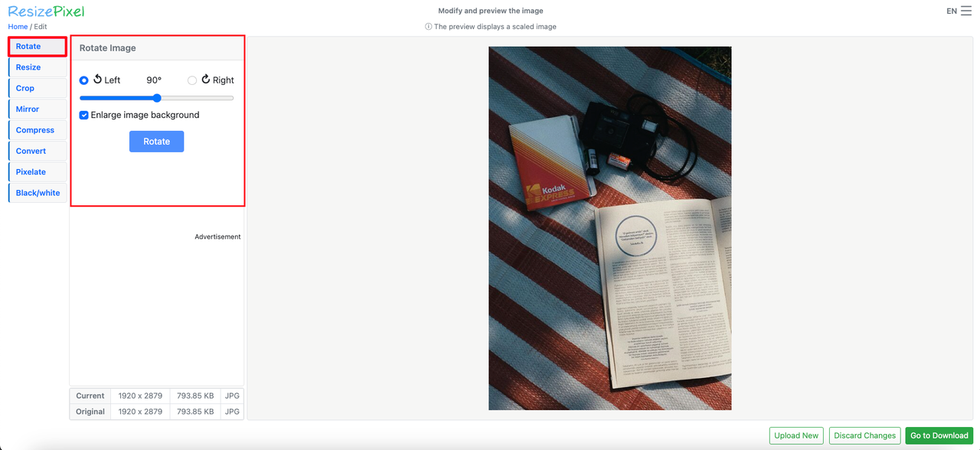Click the Advertisement label
The image size is (980, 450).
point(217,237)
